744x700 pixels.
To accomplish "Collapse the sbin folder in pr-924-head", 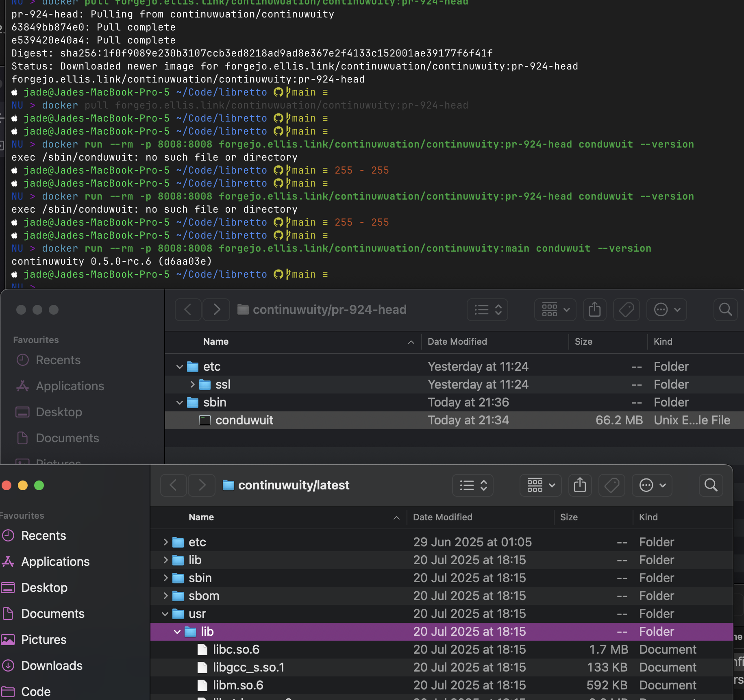I will tap(180, 402).
